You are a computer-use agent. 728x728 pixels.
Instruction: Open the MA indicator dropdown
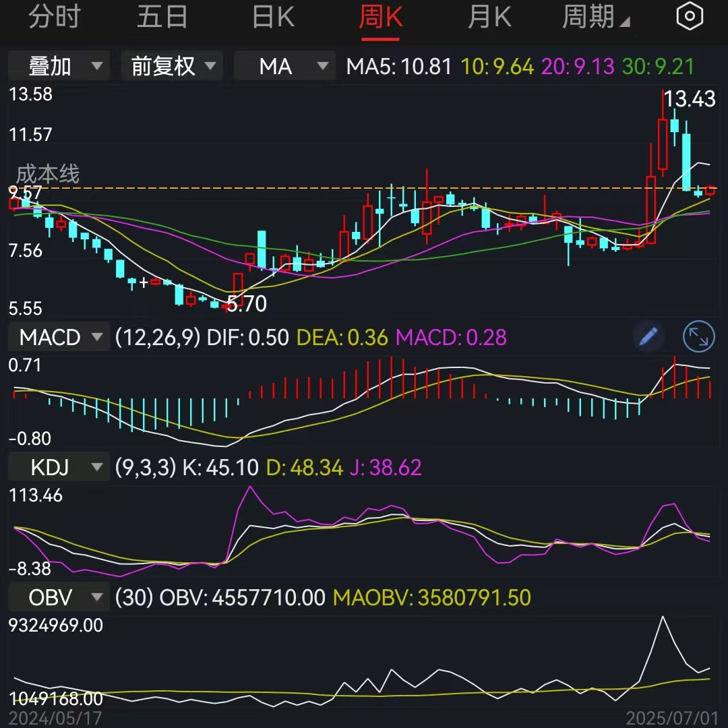pyautogui.click(x=284, y=65)
